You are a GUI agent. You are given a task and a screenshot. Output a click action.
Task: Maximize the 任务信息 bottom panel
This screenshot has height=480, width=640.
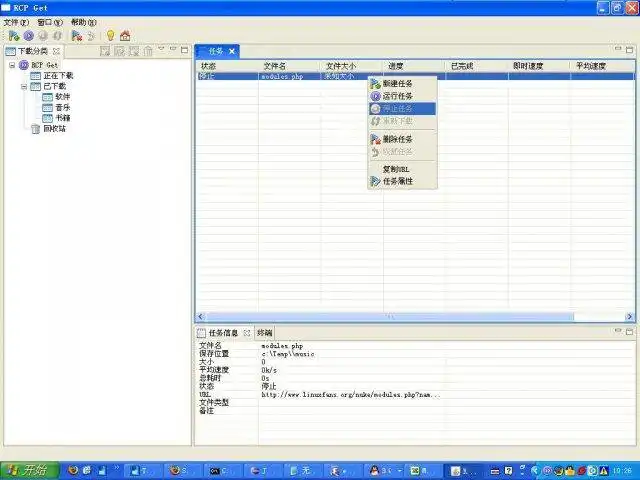(629, 332)
